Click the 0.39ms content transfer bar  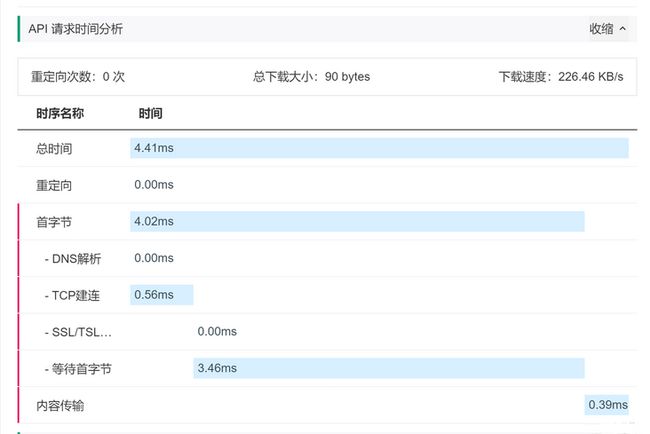coord(607,405)
